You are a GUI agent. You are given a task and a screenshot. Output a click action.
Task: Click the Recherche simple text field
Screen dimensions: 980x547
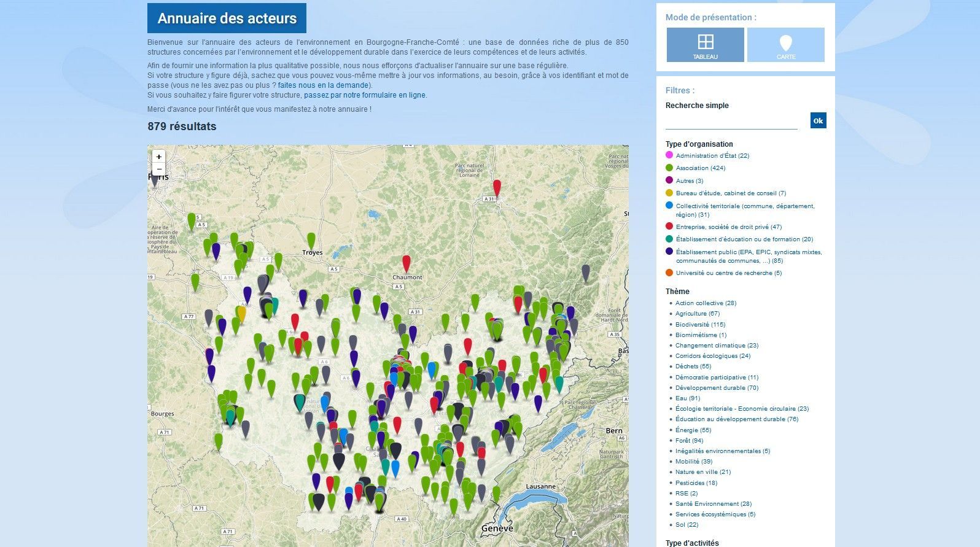(x=731, y=122)
